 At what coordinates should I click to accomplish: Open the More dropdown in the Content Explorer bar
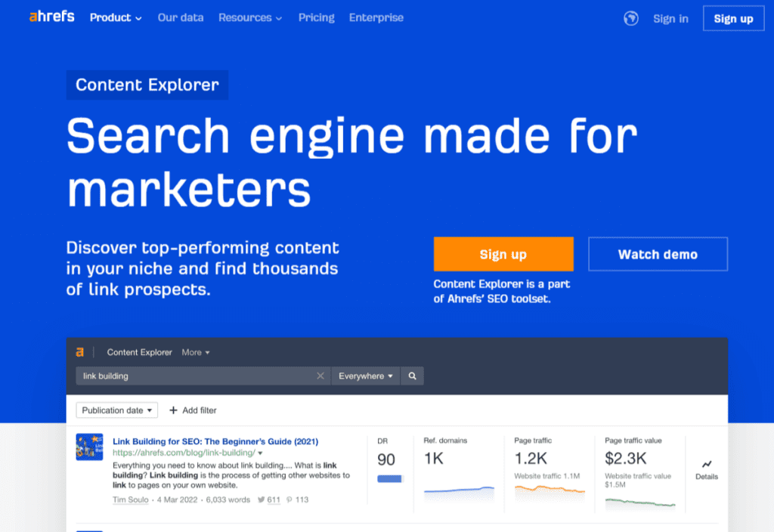(196, 352)
